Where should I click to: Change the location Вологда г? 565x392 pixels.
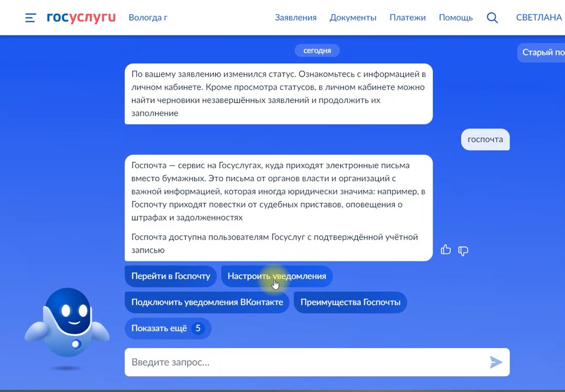tap(148, 17)
